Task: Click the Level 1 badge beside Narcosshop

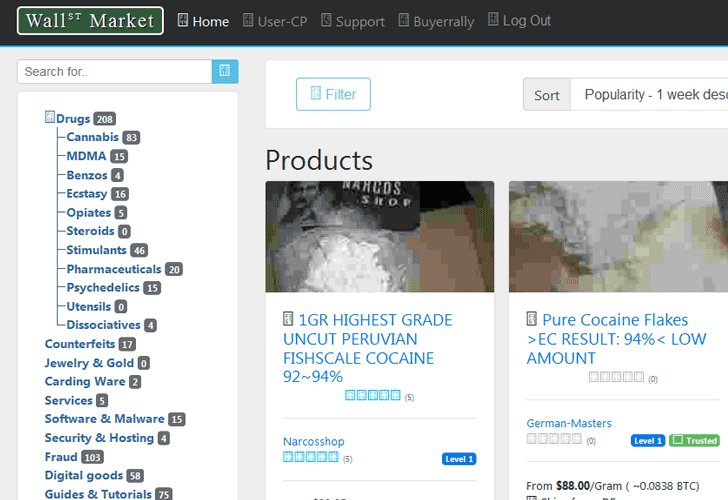Action: (x=459, y=459)
